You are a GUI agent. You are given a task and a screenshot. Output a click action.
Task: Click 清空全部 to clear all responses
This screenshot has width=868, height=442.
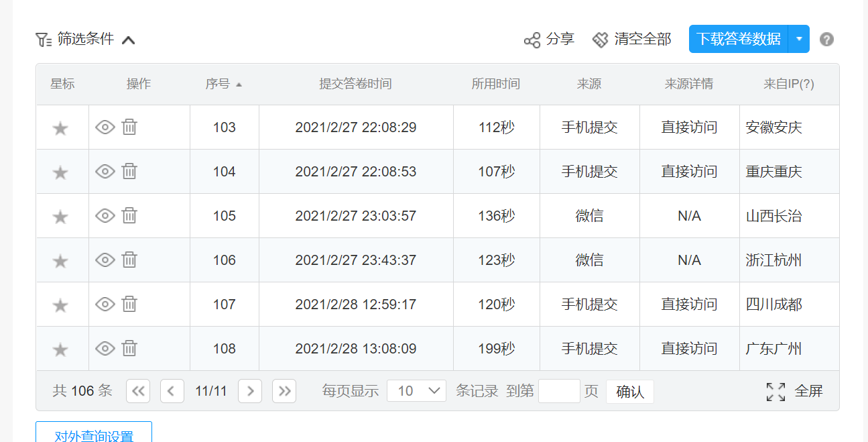[x=632, y=40]
